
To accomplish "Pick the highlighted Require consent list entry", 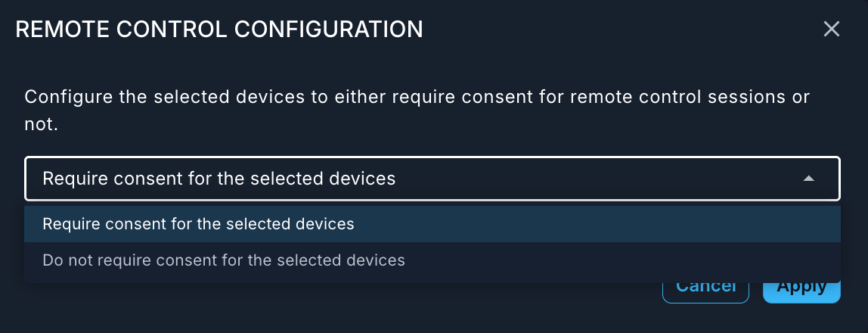I will 198,224.
